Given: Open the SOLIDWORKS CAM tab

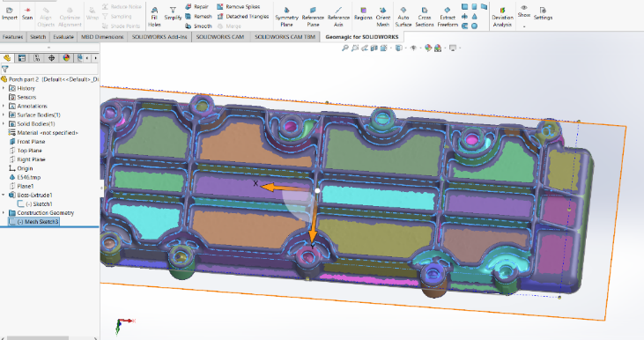Looking at the screenshot, I should (219, 37).
